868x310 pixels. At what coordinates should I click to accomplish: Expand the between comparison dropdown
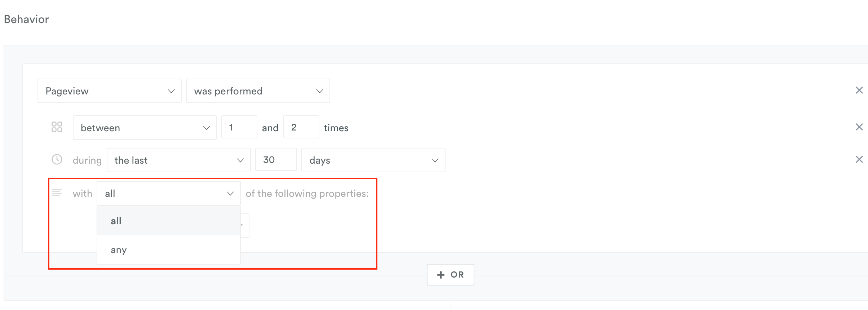pyautogui.click(x=145, y=128)
